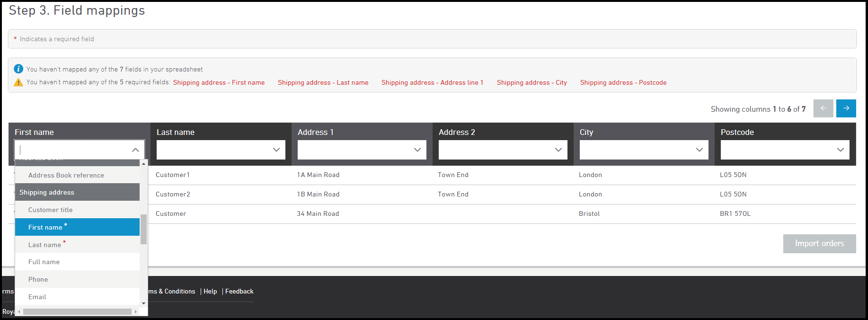Click the Customer2 cell
Viewport: 868px width, 320px height.
(173, 194)
